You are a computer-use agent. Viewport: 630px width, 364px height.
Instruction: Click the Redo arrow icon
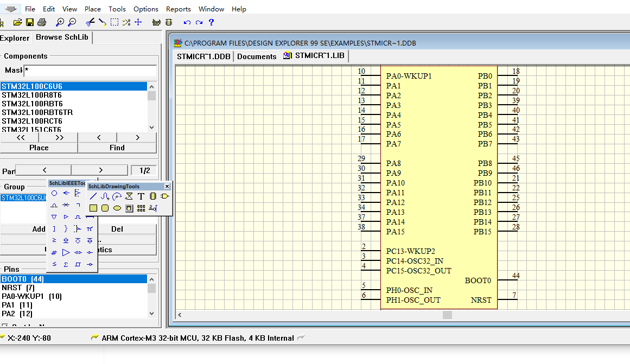[199, 22]
